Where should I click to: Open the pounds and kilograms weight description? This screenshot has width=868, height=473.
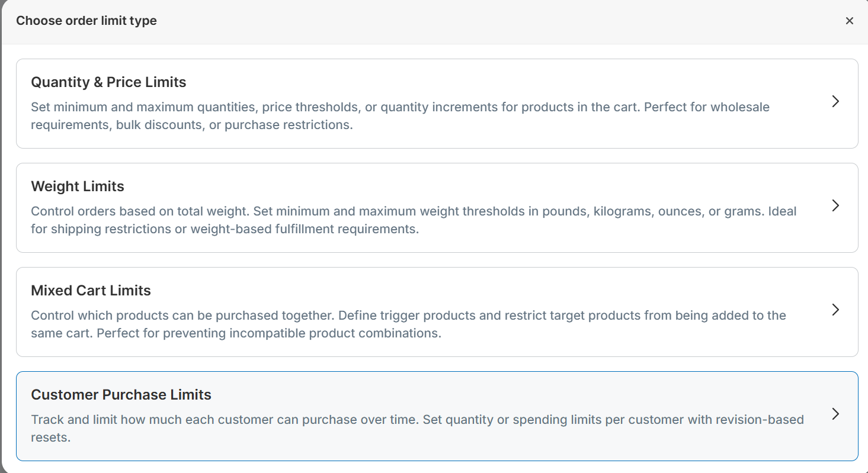tap(414, 212)
